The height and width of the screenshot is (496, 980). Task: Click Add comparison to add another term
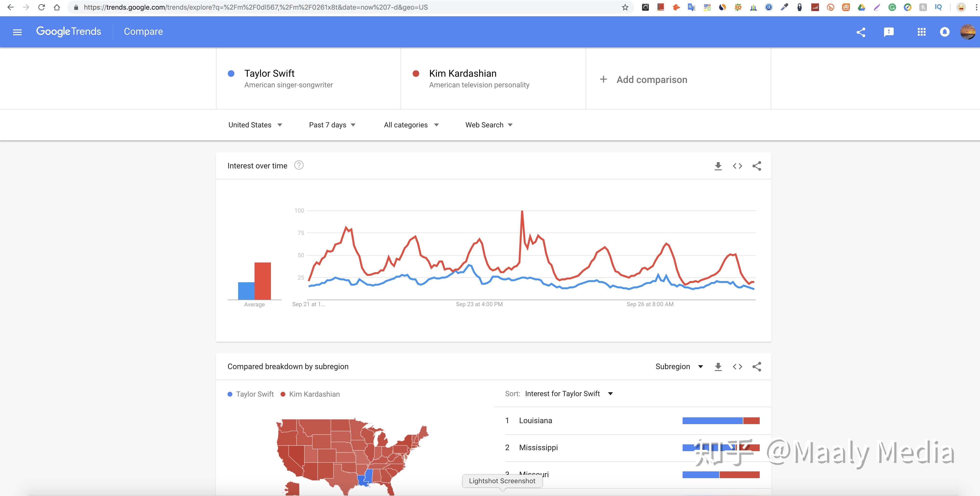tap(652, 80)
